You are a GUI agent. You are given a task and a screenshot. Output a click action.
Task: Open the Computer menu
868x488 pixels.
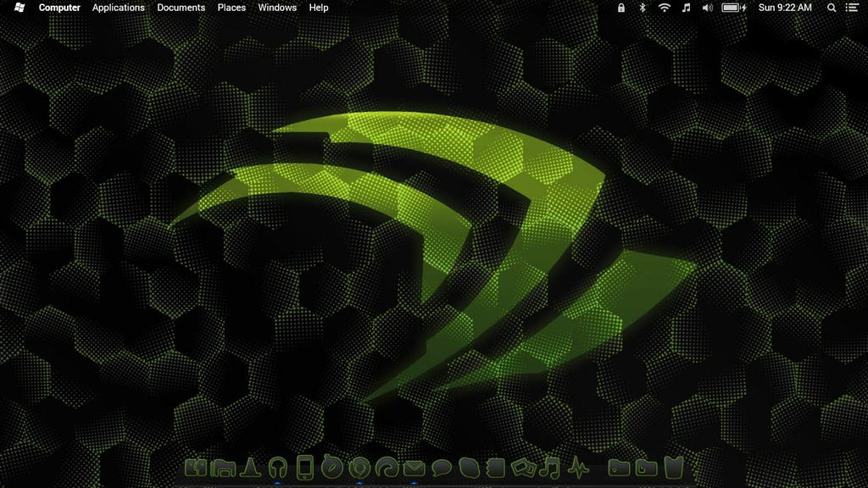coord(59,8)
